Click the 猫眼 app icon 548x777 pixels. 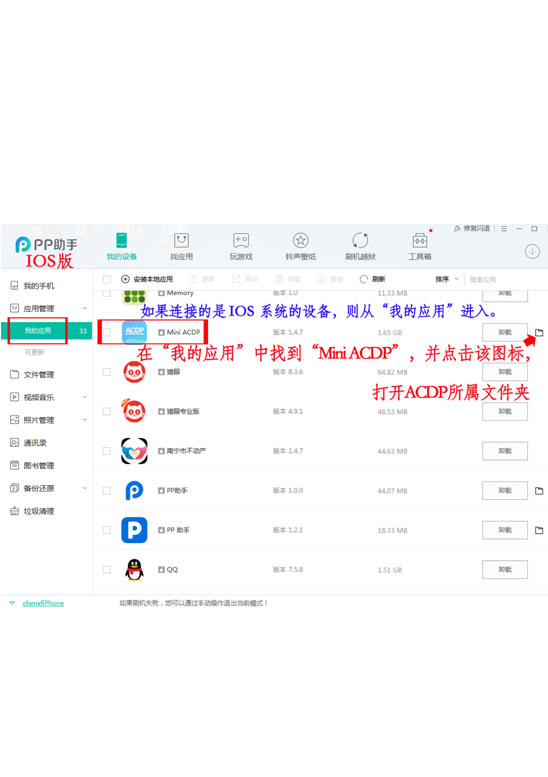(x=134, y=372)
